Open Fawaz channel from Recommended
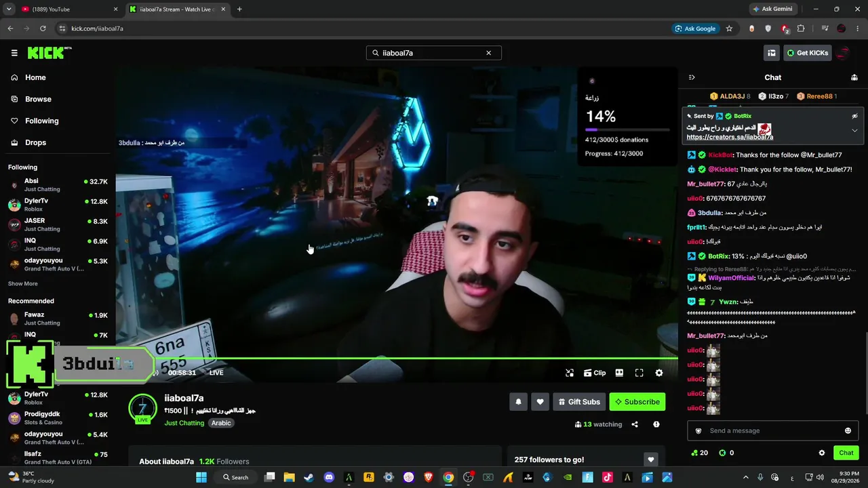This screenshot has width=868, height=488. 58,319
